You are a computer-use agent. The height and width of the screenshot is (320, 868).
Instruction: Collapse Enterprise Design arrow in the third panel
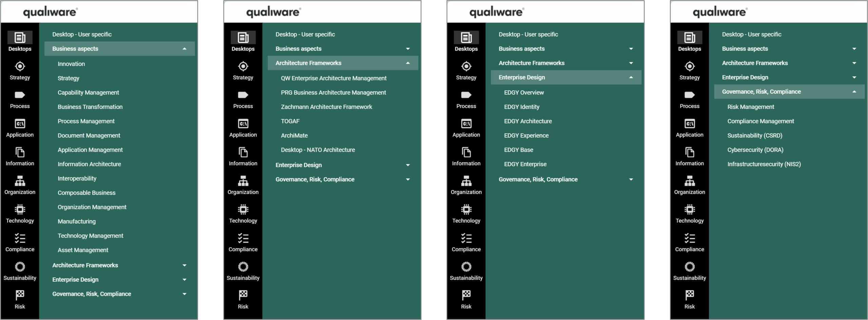tap(631, 78)
